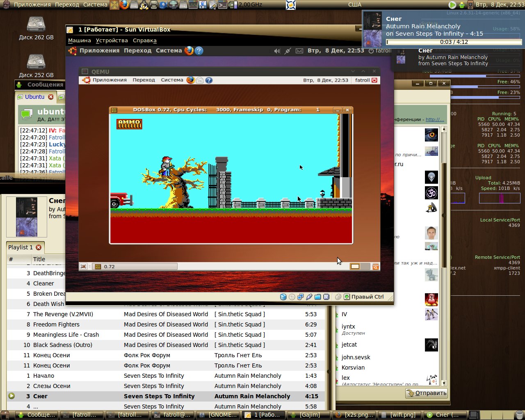Click help icon in VirtualBox guest panel

point(199,50)
